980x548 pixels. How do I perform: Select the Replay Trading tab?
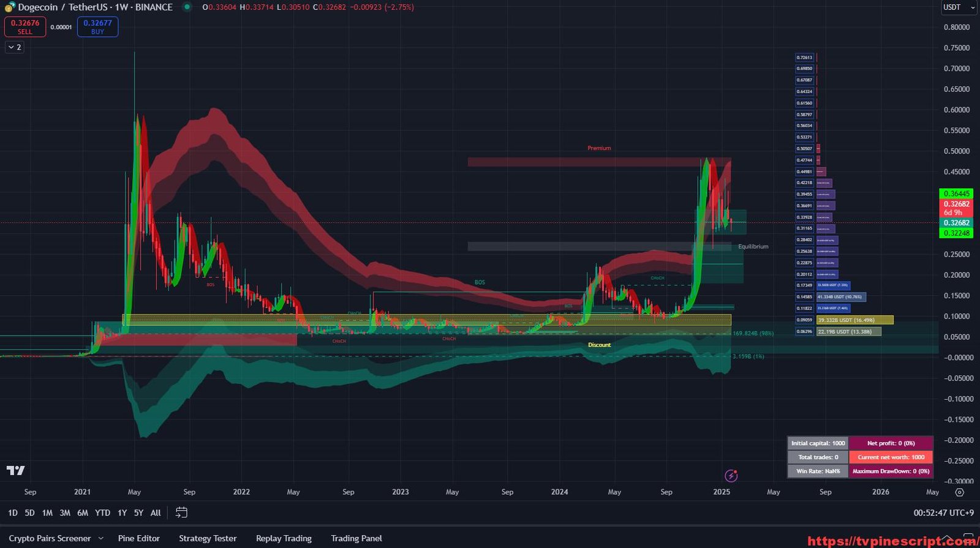pyautogui.click(x=284, y=538)
